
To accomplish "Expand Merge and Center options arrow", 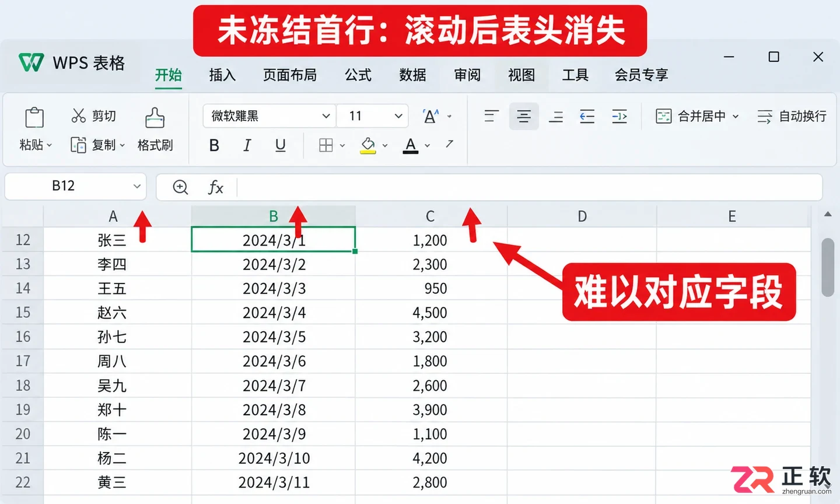I will coord(736,116).
